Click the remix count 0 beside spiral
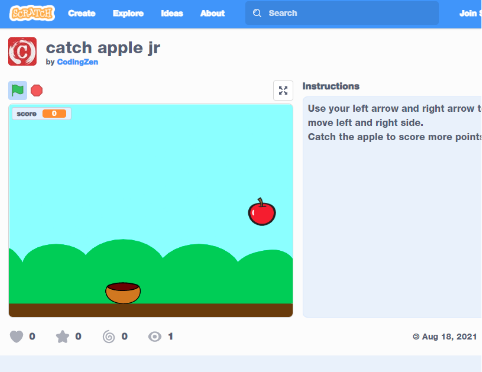 point(124,336)
